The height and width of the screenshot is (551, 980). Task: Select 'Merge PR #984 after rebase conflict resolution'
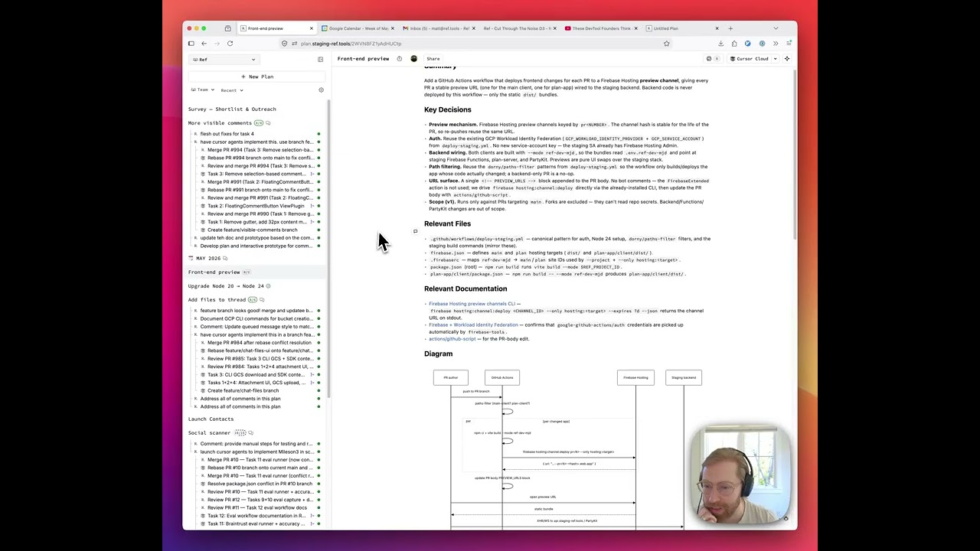tap(260, 343)
